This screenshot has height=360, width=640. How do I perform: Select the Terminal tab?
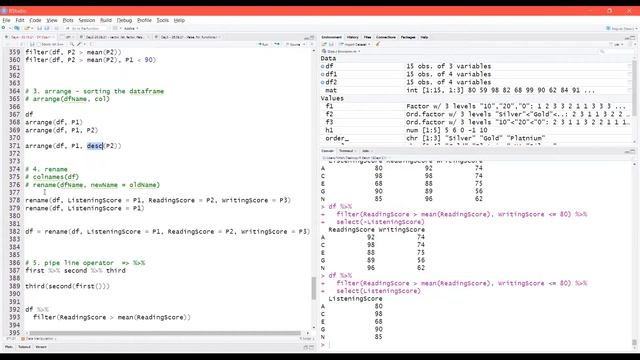[347, 151]
